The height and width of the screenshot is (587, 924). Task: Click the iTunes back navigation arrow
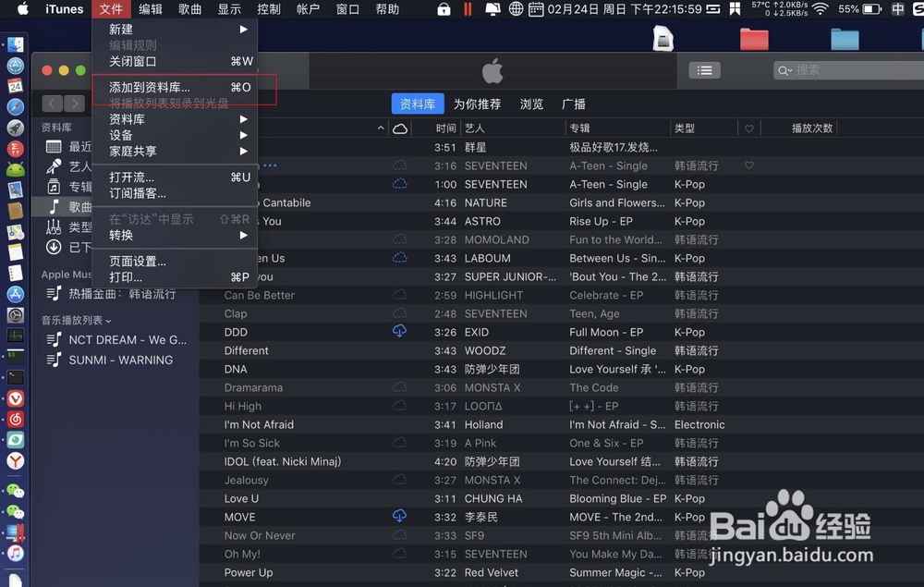[53, 104]
